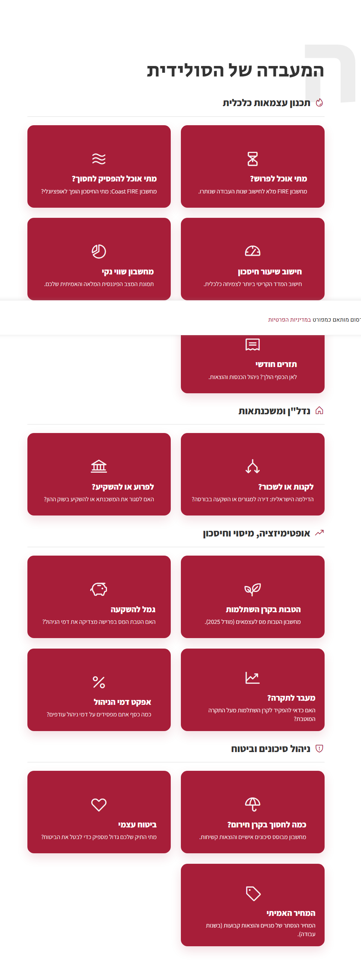361x980 pixels.
Task: Open the מחשבון שווי נקי card
Action: (99, 259)
